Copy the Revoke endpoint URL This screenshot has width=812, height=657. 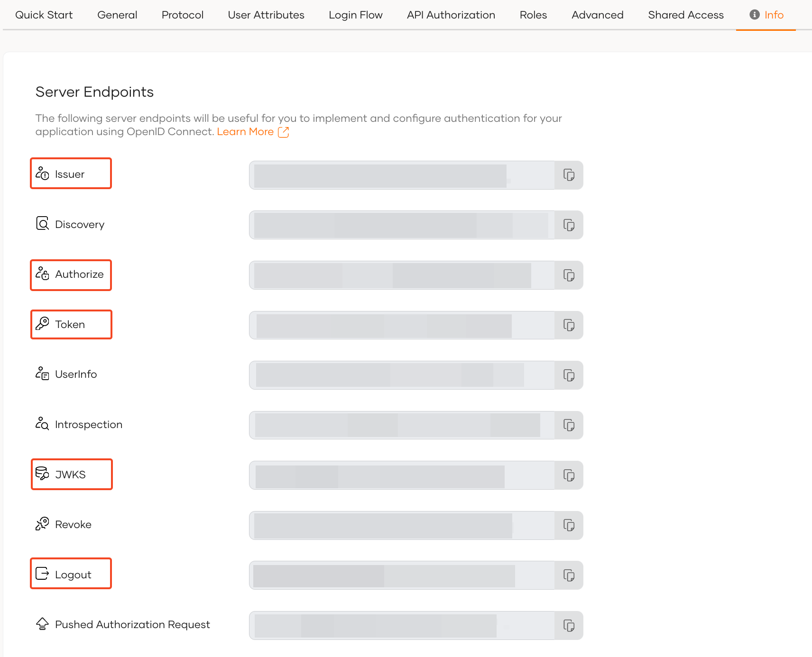click(569, 525)
